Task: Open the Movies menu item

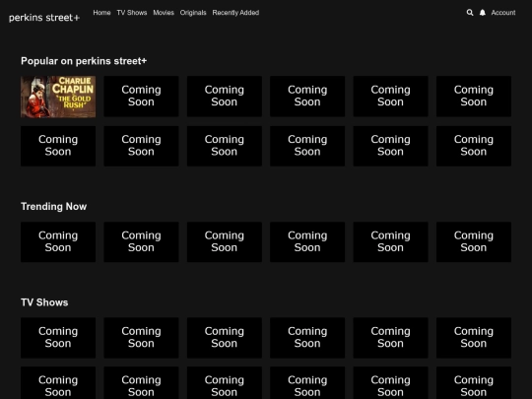Action: pos(164,13)
